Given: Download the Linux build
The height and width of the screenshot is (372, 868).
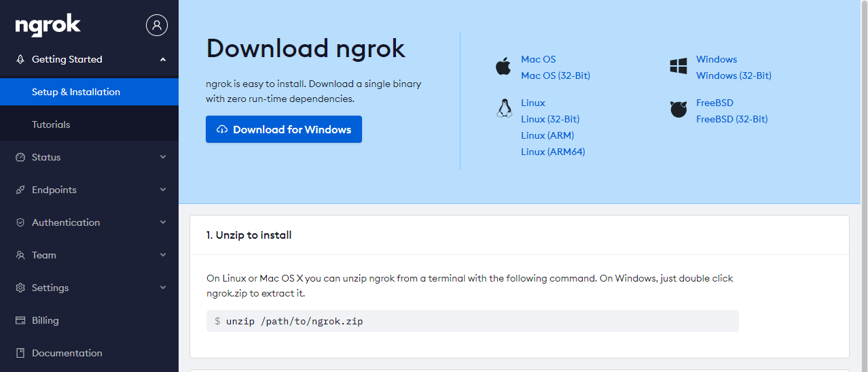Looking at the screenshot, I should coord(533,103).
